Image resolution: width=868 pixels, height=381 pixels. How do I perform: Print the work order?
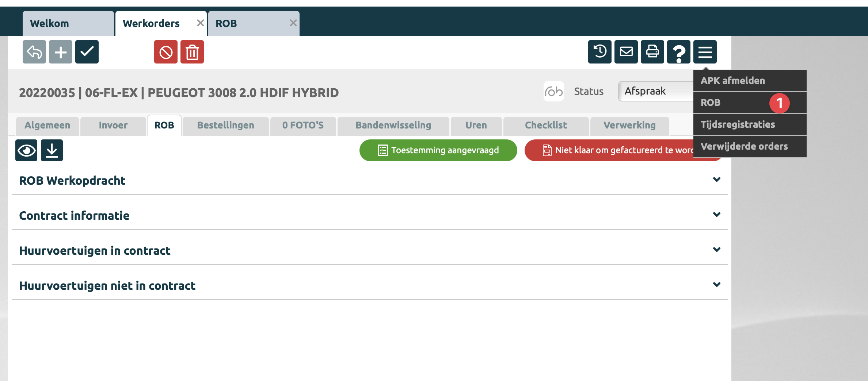(652, 52)
